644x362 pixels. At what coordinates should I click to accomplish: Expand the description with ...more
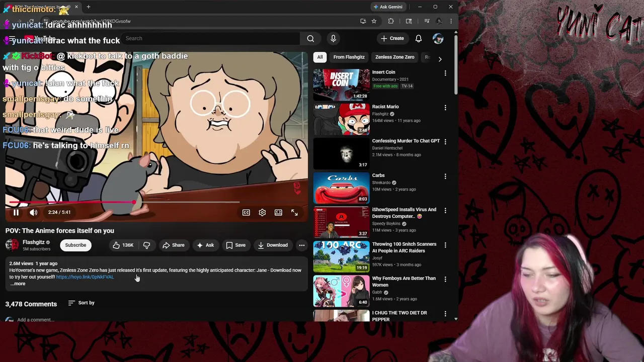(18, 284)
